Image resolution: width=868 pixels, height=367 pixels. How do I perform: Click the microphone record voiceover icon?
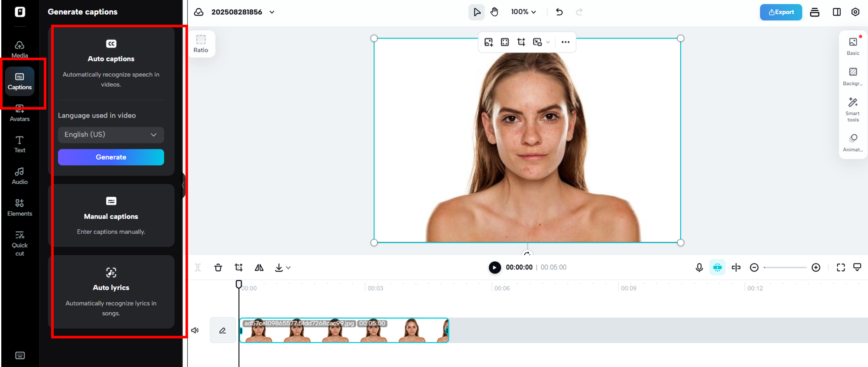(x=699, y=267)
